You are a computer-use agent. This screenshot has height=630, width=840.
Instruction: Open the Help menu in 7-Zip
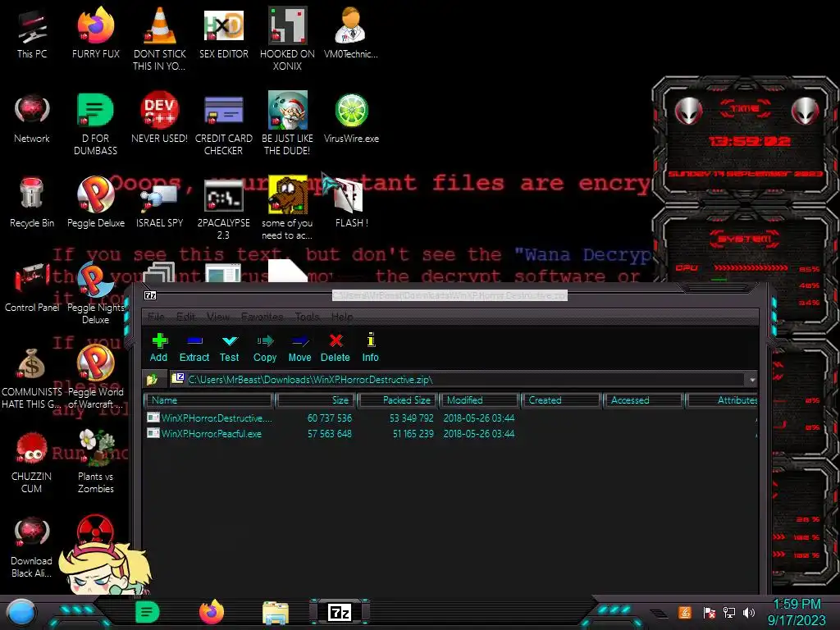[x=342, y=317]
